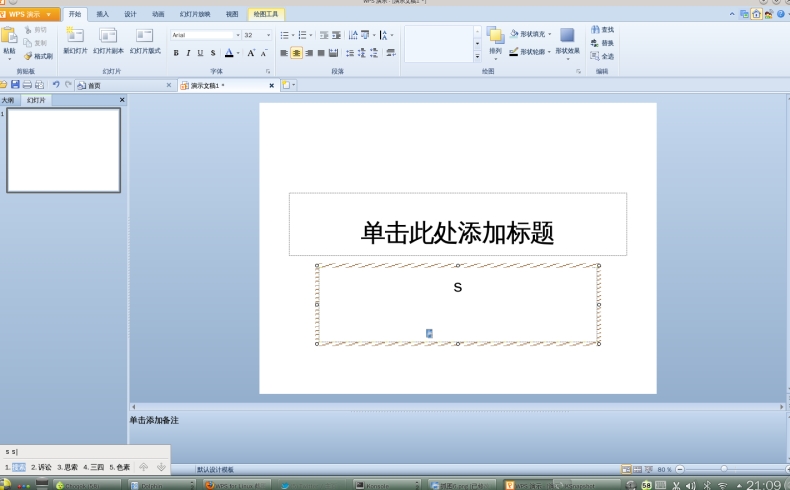Apply distributed alignment
790x490 pixels.
click(333, 53)
